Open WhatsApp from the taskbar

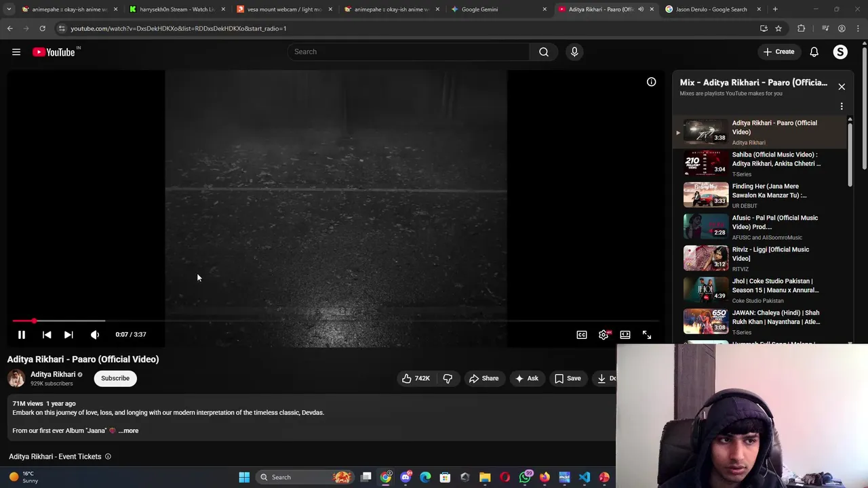[x=525, y=477]
